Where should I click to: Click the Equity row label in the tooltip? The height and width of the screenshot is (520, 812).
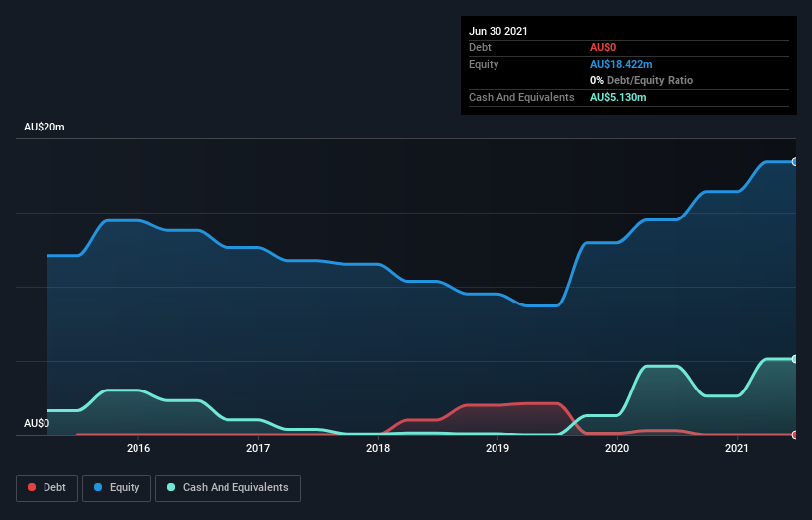(x=484, y=64)
